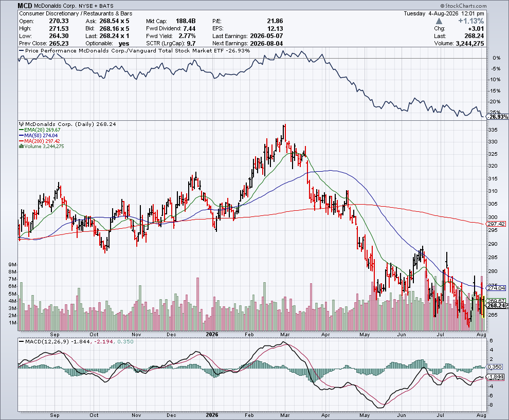This screenshot has height=420, width=509.
Task: Select the SCTR (LrgCap) value 9.7
Action: click(x=191, y=44)
